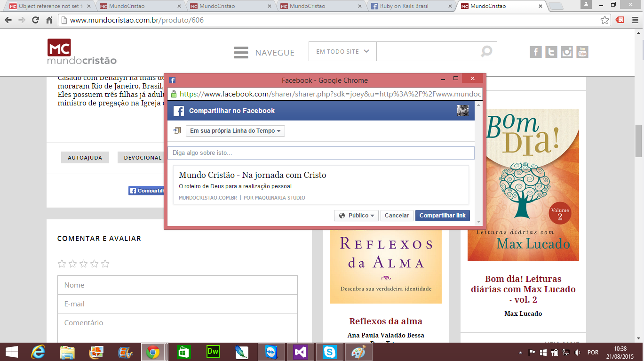Click the Chrome home button

click(49, 20)
